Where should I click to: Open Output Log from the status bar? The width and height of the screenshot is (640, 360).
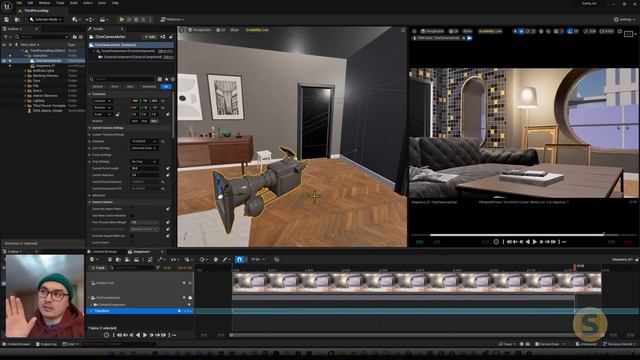[x=46, y=344]
